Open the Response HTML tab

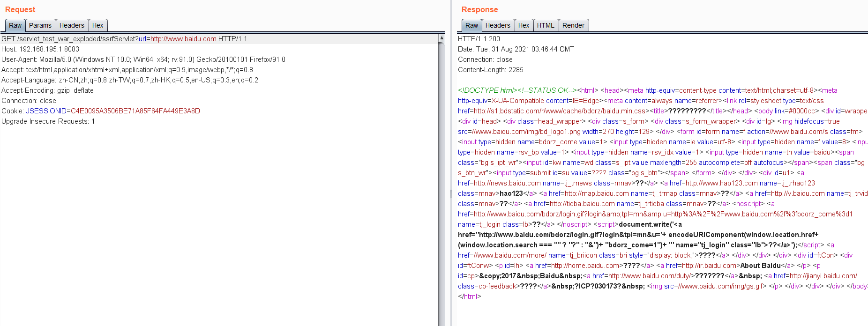pyautogui.click(x=546, y=25)
